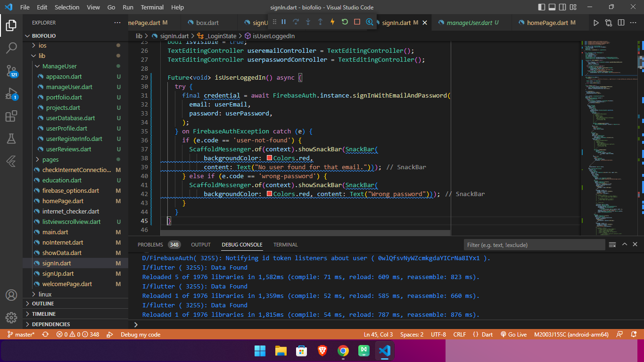The height and width of the screenshot is (362, 644).
Task: Open the Selection menu
Action: (67, 7)
